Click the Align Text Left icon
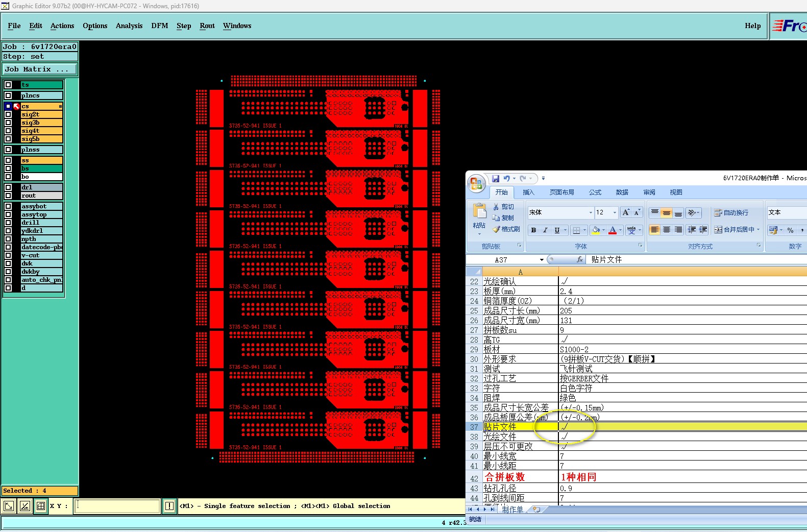Screen dimensions: 807x532 point(655,230)
